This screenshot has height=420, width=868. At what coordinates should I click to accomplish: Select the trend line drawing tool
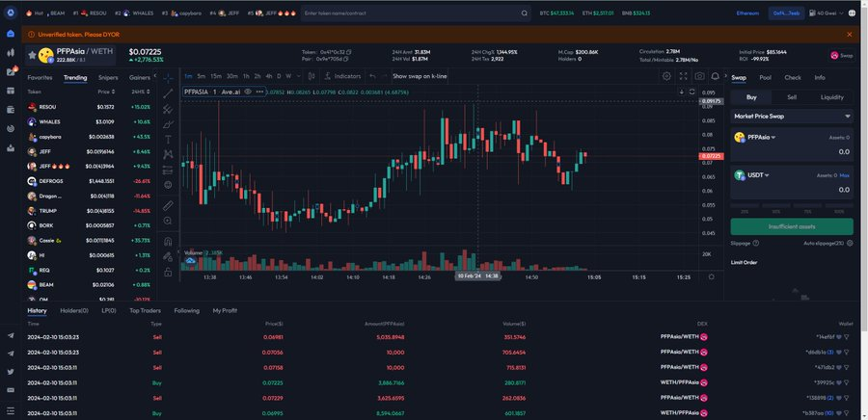(x=168, y=93)
